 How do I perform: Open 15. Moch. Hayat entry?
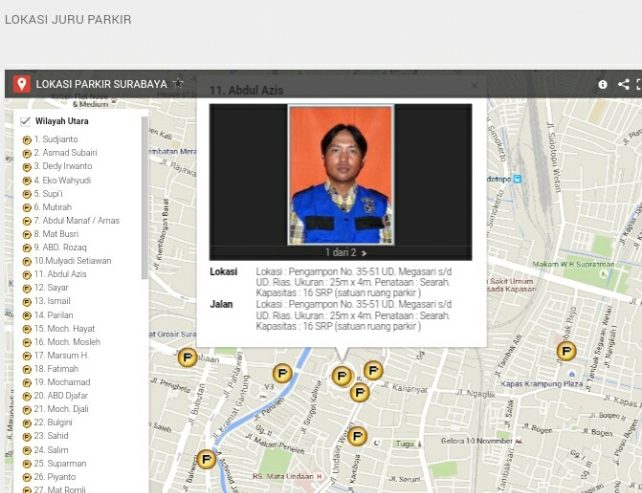click(x=64, y=329)
